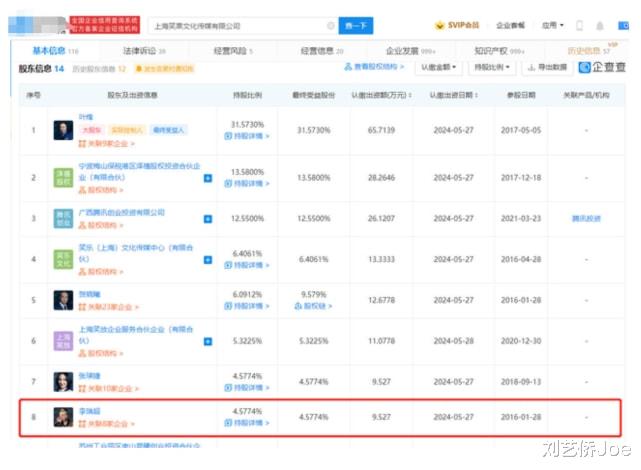The width and height of the screenshot is (641, 470).
Task: Click the green logo of row 4 shareholder
Action: coord(63,259)
